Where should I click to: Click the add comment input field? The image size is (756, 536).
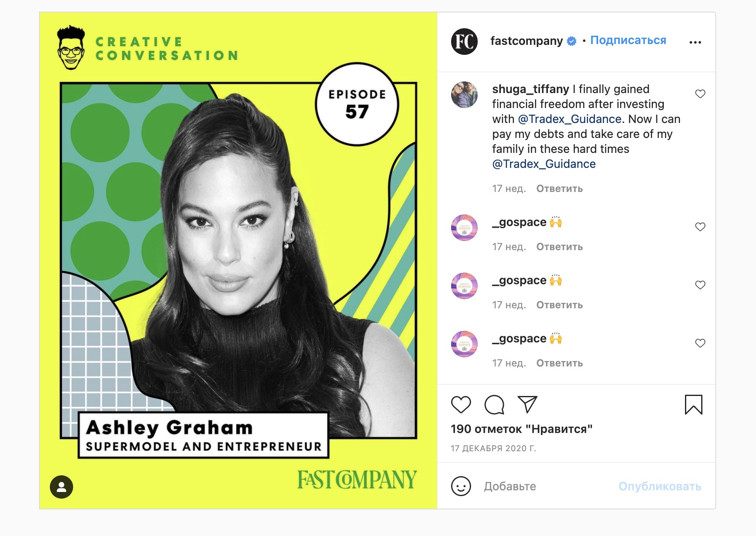[x=544, y=486]
